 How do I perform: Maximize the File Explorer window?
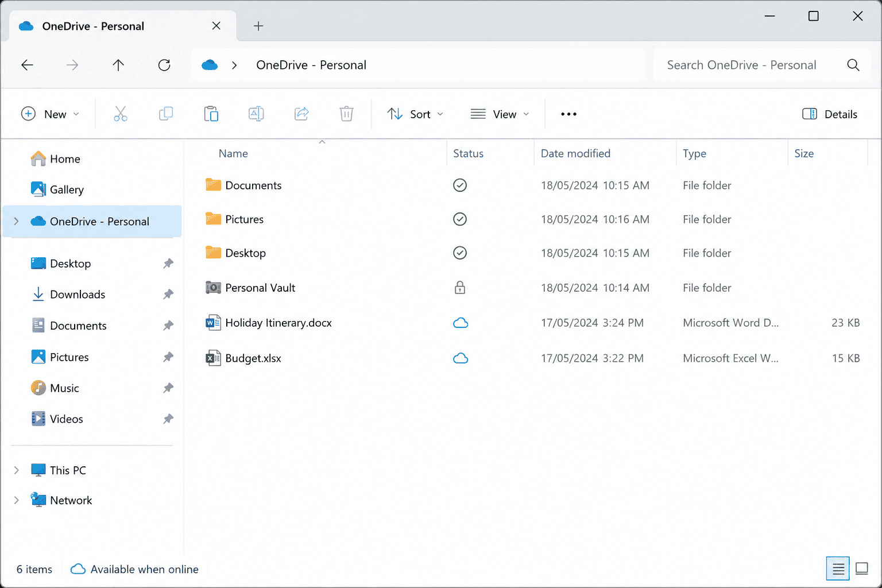tap(813, 16)
